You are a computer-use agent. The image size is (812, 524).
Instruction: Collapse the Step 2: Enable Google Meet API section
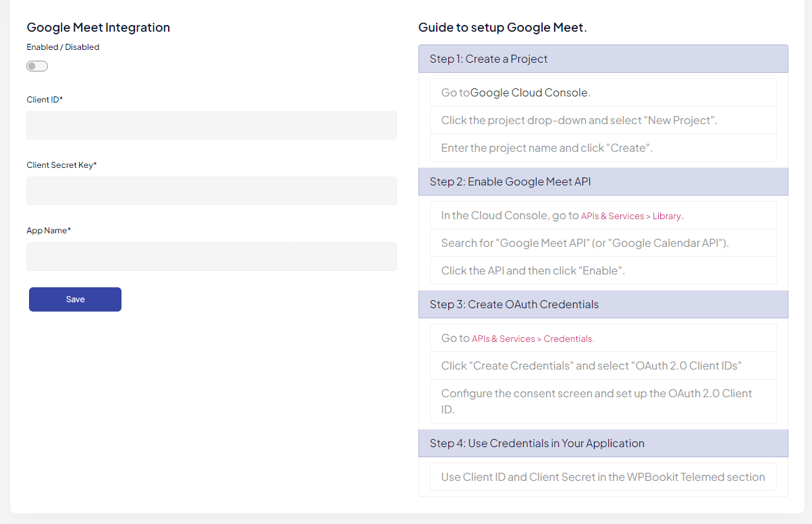coord(603,181)
